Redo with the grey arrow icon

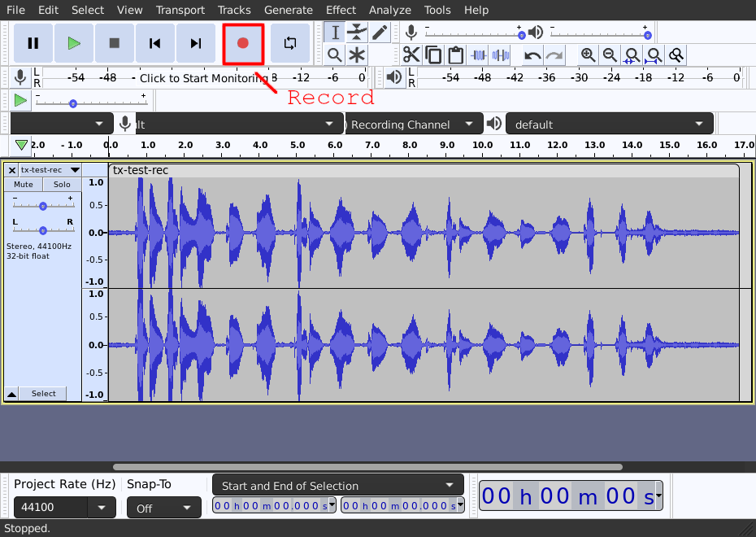pyautogui.click(x=554, y=55)
